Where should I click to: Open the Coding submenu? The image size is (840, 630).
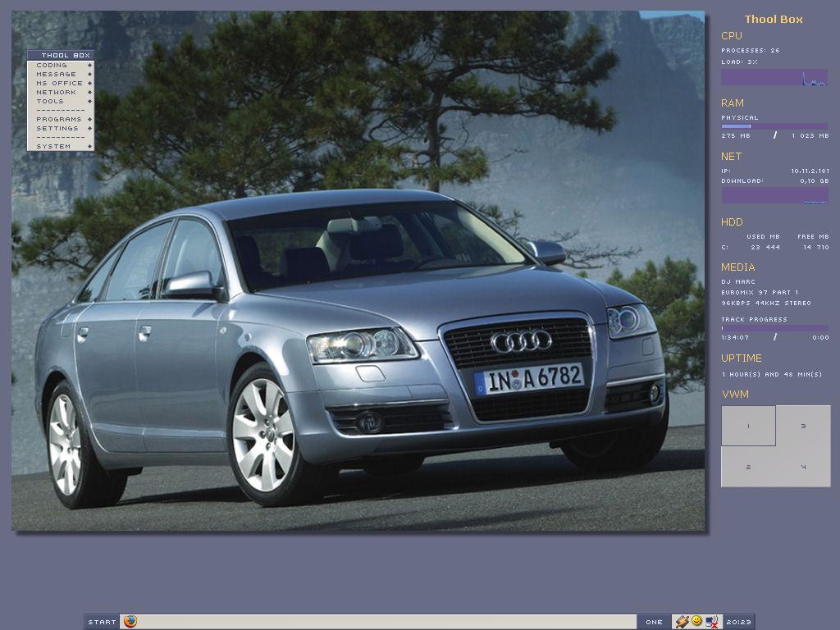tap(61, 65)
